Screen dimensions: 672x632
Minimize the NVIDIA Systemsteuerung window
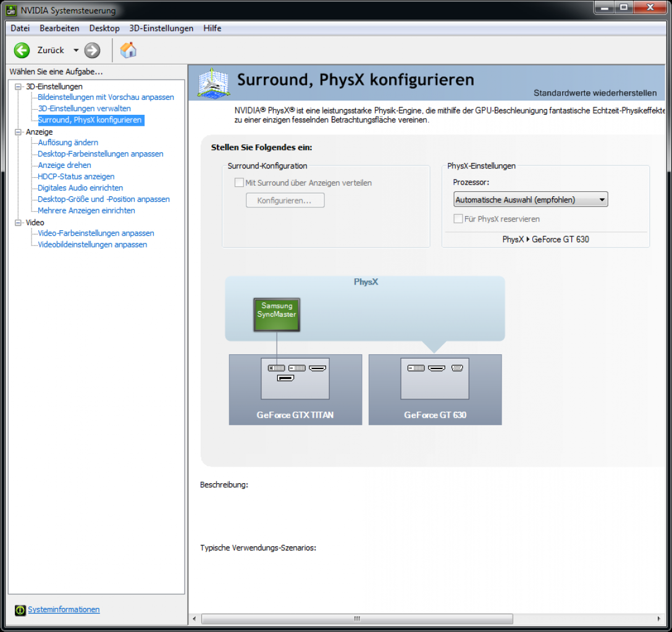[604, 7]
